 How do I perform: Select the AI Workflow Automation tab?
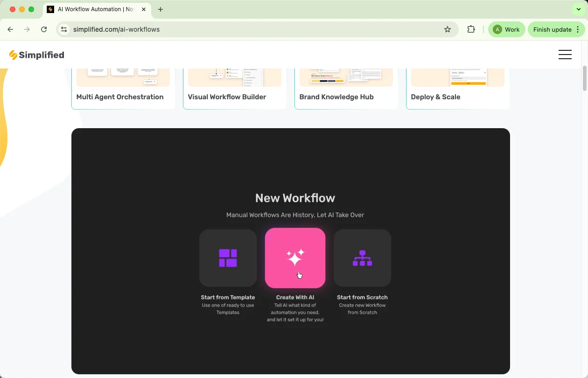tap(96, 9)
